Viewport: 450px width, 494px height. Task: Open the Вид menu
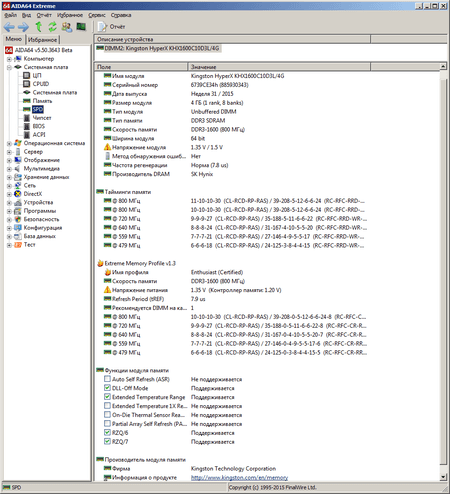point(26,15)
